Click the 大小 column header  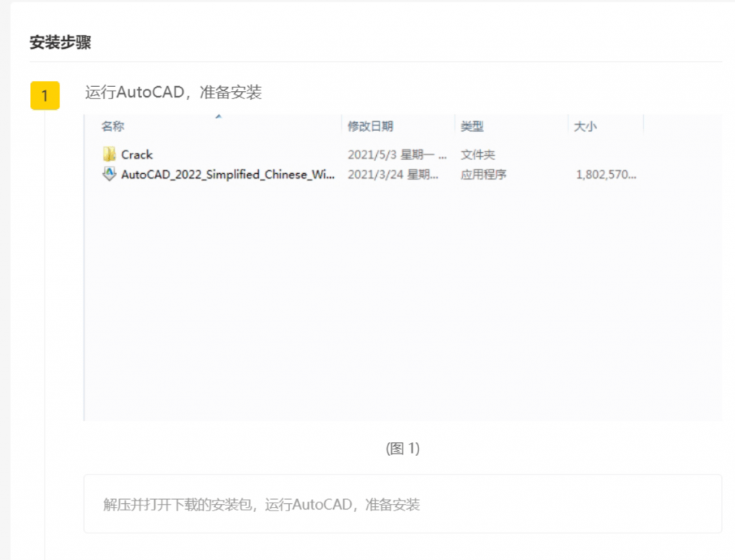point(584,126)
